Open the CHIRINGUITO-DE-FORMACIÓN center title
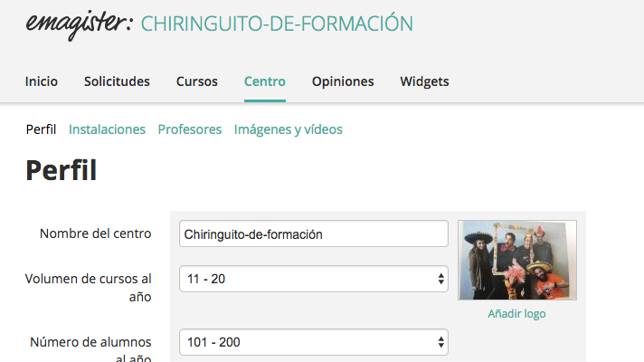Screen dimensions: 644x362 point(277,23)
